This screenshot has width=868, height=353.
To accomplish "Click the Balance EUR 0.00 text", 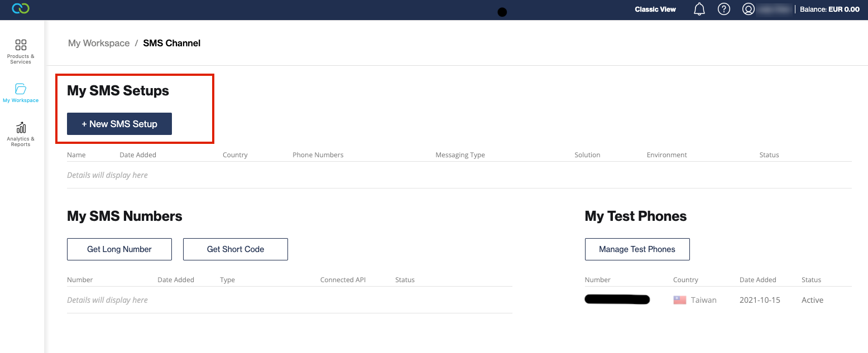I will tap(829, 9).
